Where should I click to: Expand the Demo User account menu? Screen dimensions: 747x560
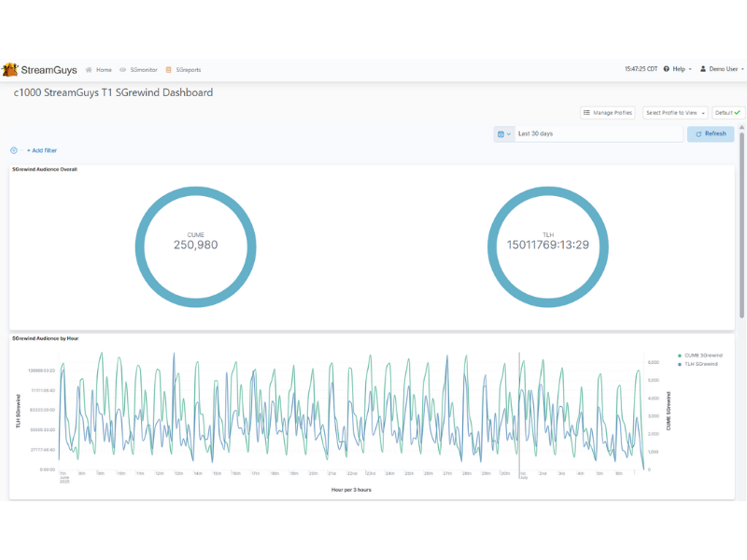coord(723,69)
